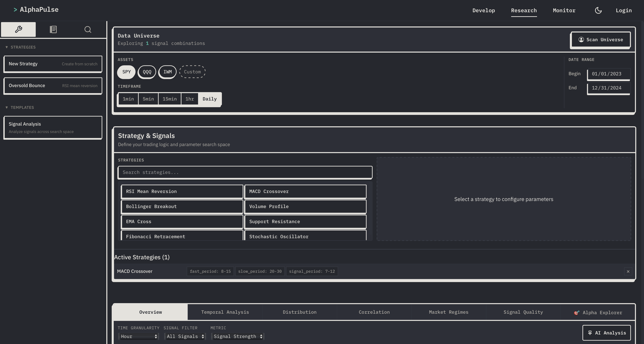Click the AI Analysis button
644x344 pixels.
(606, 333)
